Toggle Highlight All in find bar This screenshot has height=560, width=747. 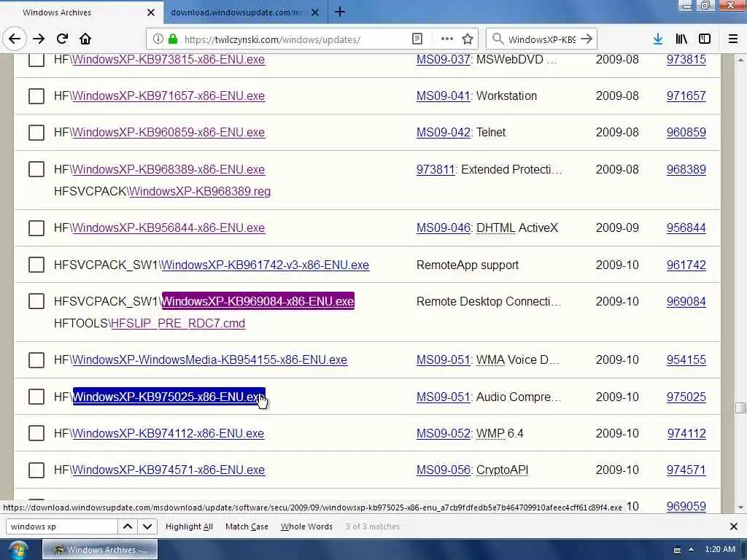(189, 526)
